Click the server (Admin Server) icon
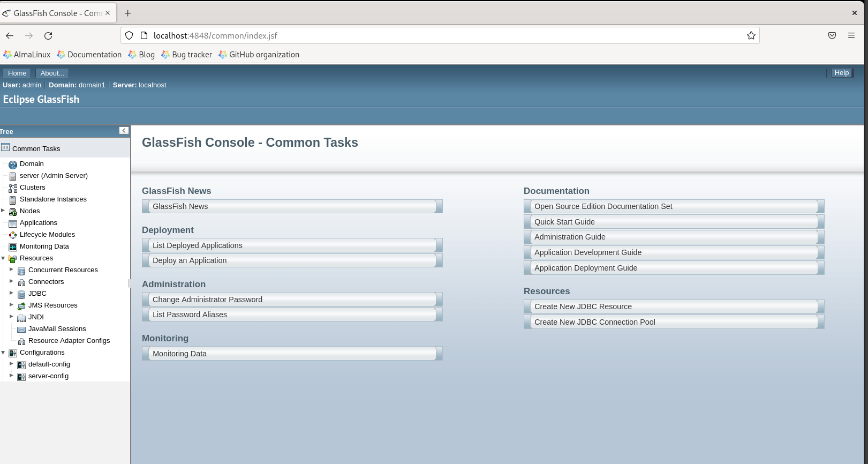868x464 pixels. tap(13, 176)
